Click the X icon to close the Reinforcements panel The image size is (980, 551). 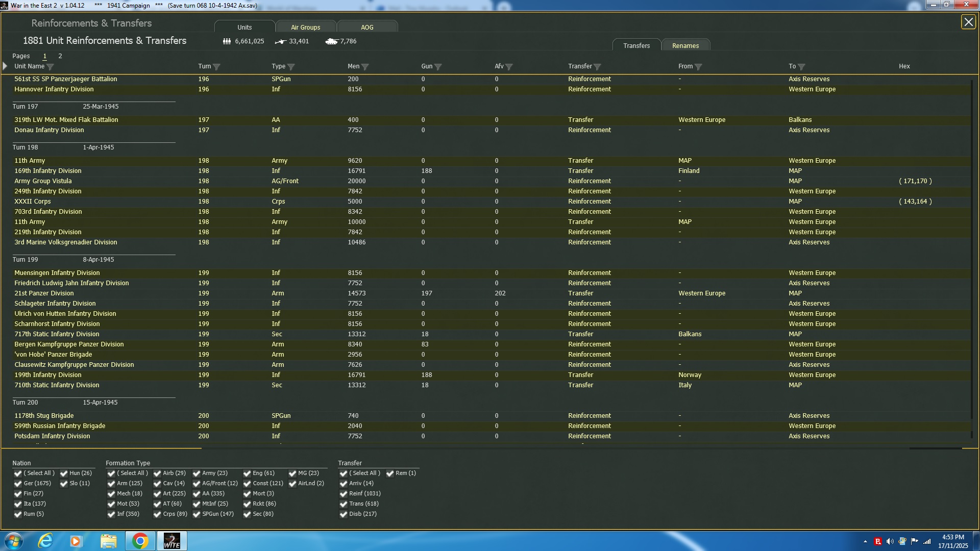[x=968, y=22]
